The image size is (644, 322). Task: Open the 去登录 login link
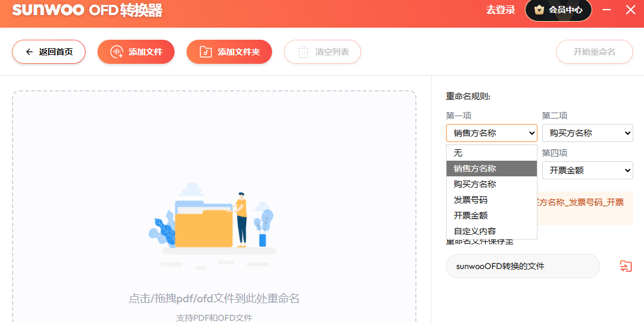(x=500, y=10)
